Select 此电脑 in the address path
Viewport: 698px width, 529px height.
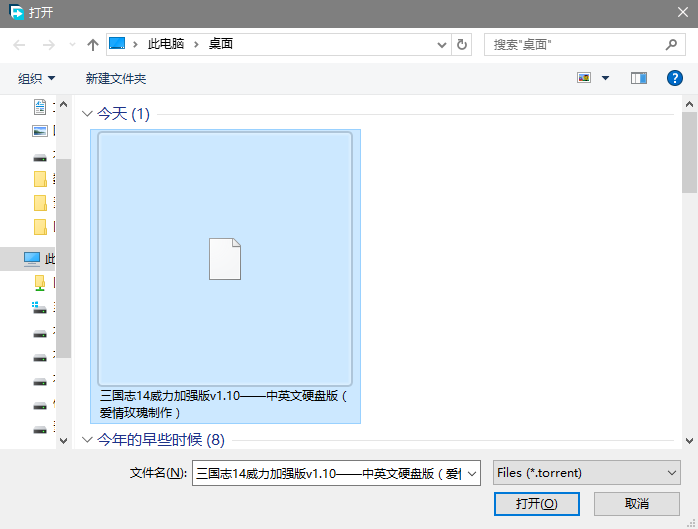(x=166, y=44)
